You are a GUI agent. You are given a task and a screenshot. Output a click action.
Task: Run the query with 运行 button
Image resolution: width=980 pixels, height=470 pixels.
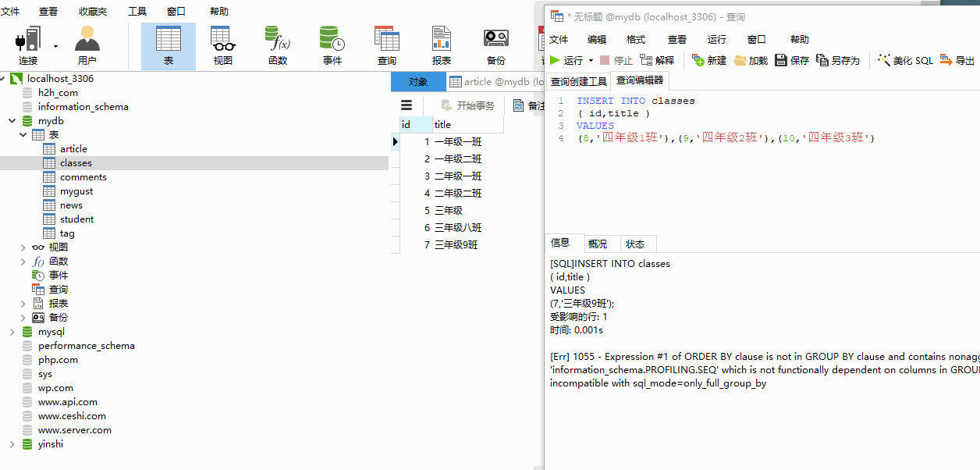(566, 60)
